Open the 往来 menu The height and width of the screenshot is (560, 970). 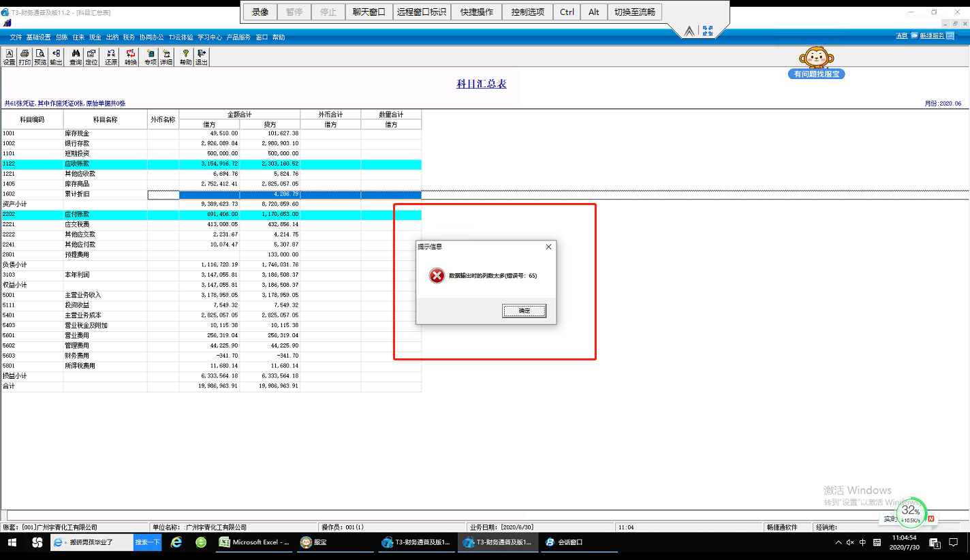pos(79,37)
